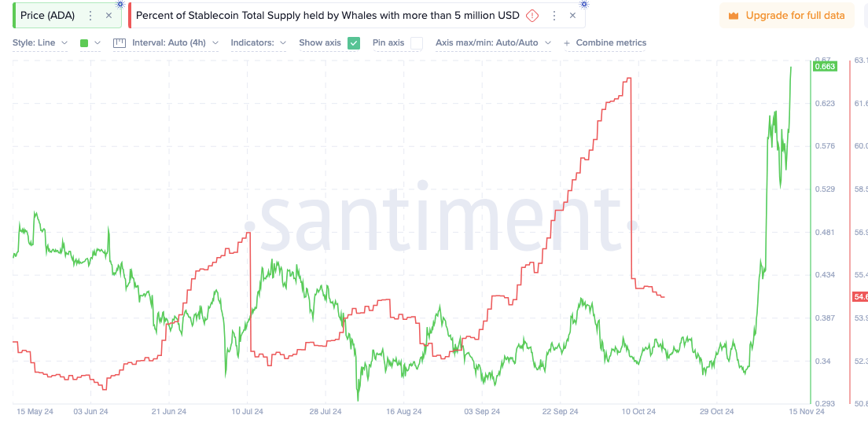Click the red 54.6 axis value label

(859, 297)
